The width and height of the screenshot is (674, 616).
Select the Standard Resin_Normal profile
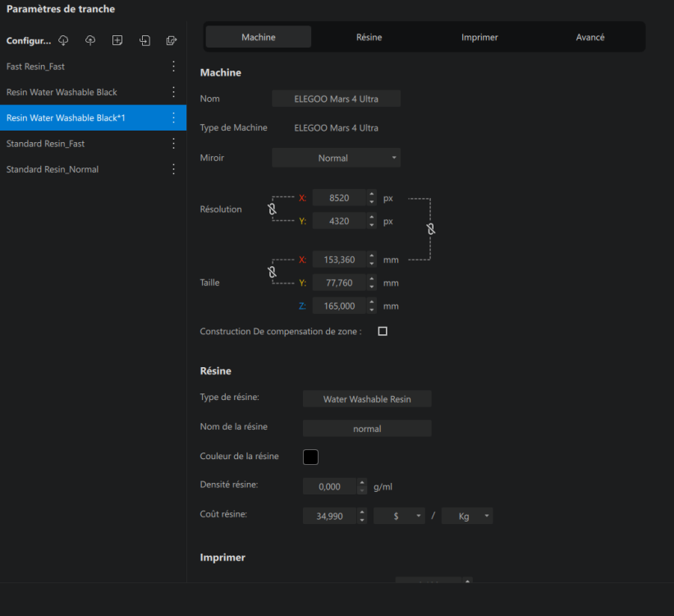pos(93,169)
